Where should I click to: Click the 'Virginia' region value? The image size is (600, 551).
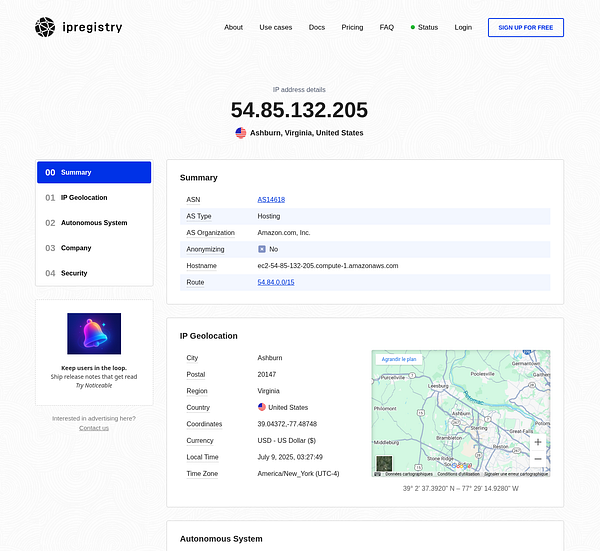point(268,391)
